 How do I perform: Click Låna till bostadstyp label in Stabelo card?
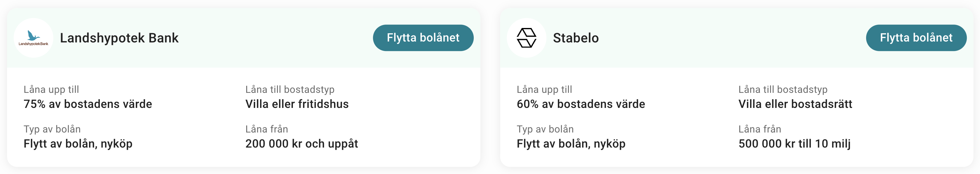783,89
